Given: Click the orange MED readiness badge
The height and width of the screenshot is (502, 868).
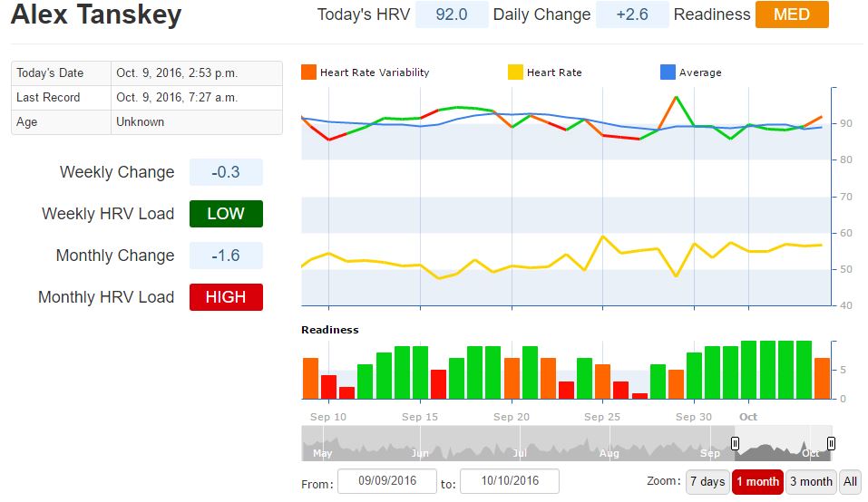Looking at the screenshot, I should (x=792, y=14).
